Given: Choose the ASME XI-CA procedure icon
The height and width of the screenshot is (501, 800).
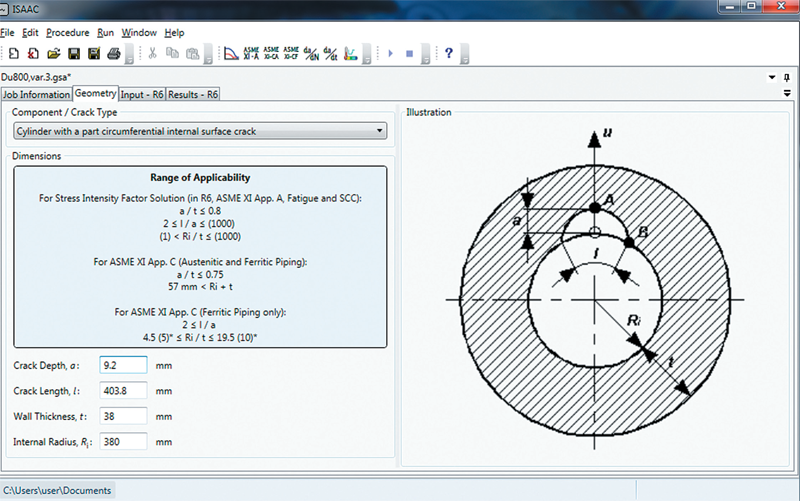Looking at the screenshot, I should [x=271, y=53].
